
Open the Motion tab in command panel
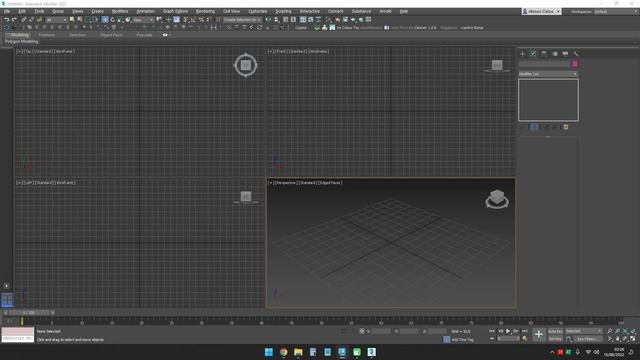[x=555, y=53]
